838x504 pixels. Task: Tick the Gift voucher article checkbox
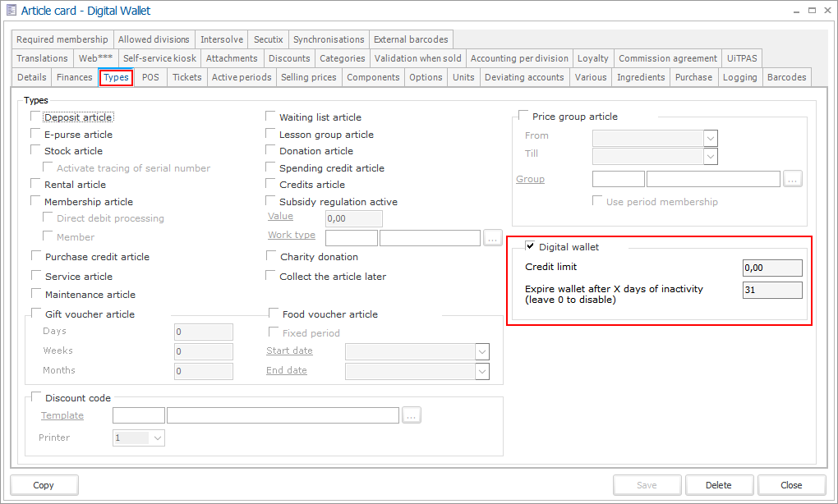35,314
